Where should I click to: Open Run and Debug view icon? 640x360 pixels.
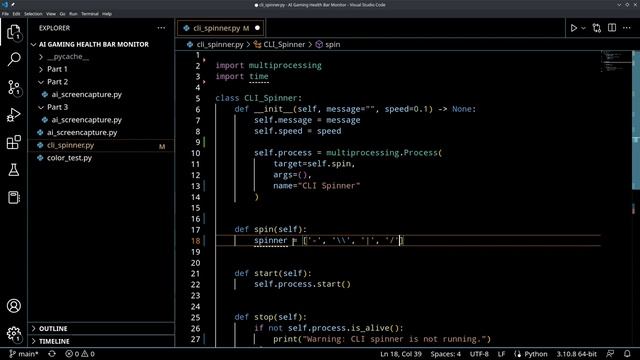point(13,115)
